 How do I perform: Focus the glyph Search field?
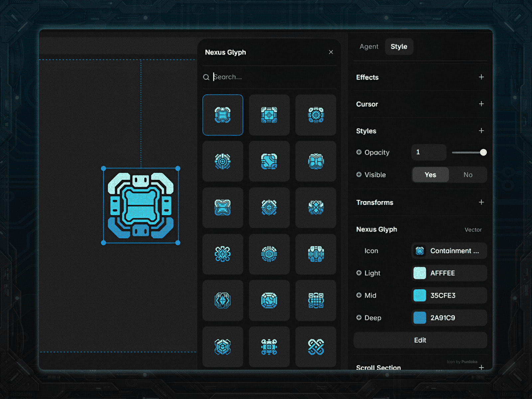coord(269,77)
